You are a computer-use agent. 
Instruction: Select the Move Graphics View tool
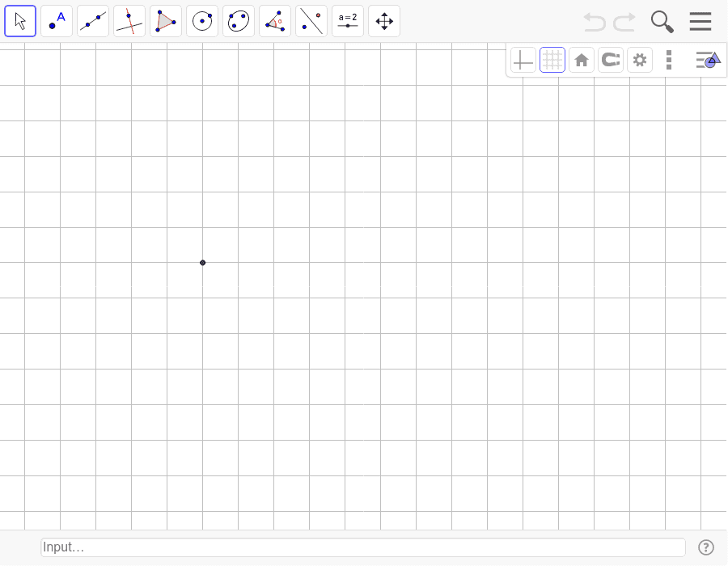coord(384,21)
